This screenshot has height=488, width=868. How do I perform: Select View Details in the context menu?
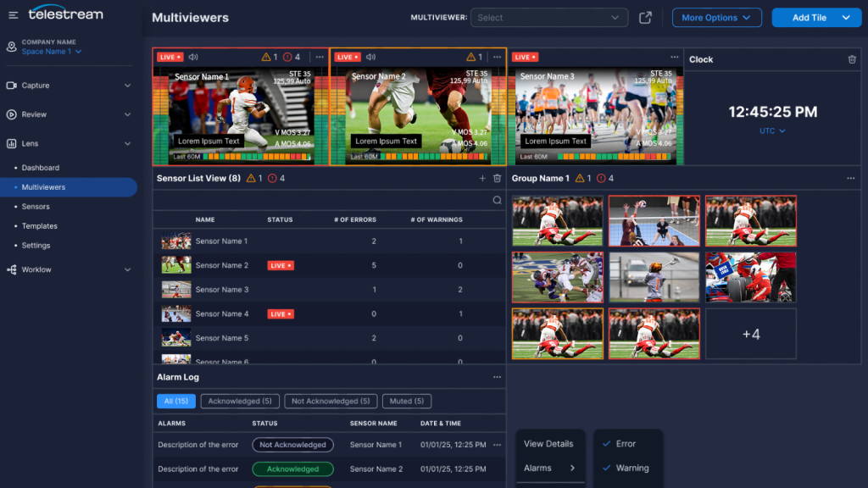[x=548, y=443]
